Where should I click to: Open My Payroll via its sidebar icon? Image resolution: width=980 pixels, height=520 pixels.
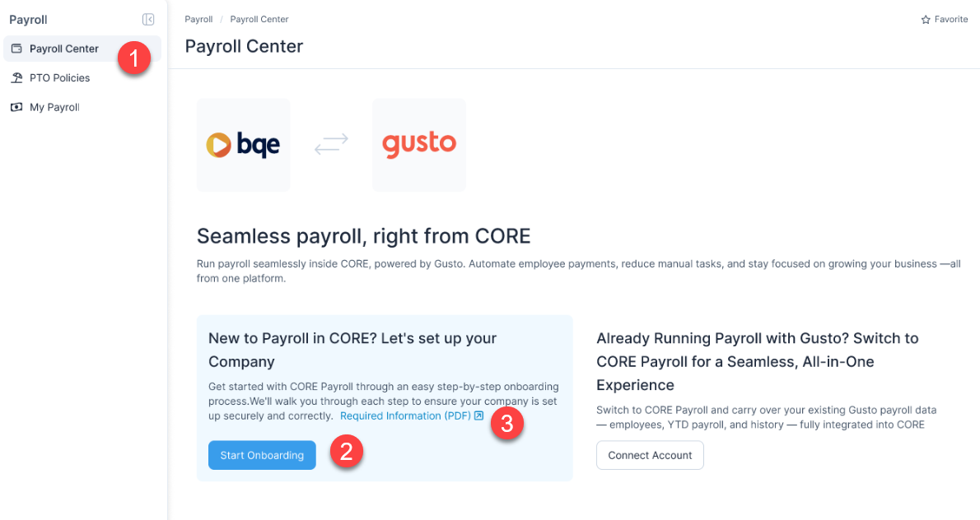pyautogui.click(x=16, y=107)
